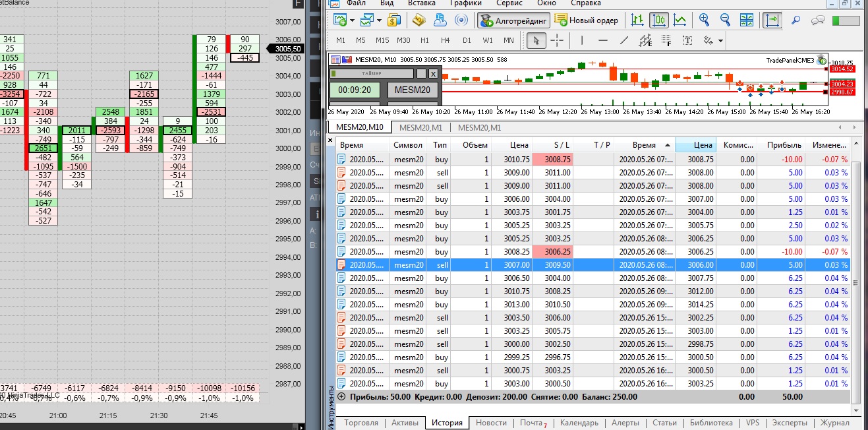
Task: Toggle chart auto-scroll to end
Action: point(772,20)
